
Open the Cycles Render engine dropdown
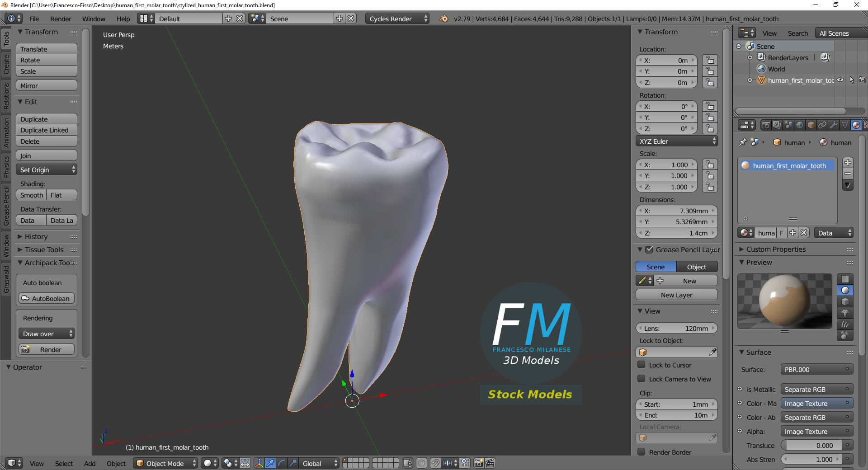(397, 19)
